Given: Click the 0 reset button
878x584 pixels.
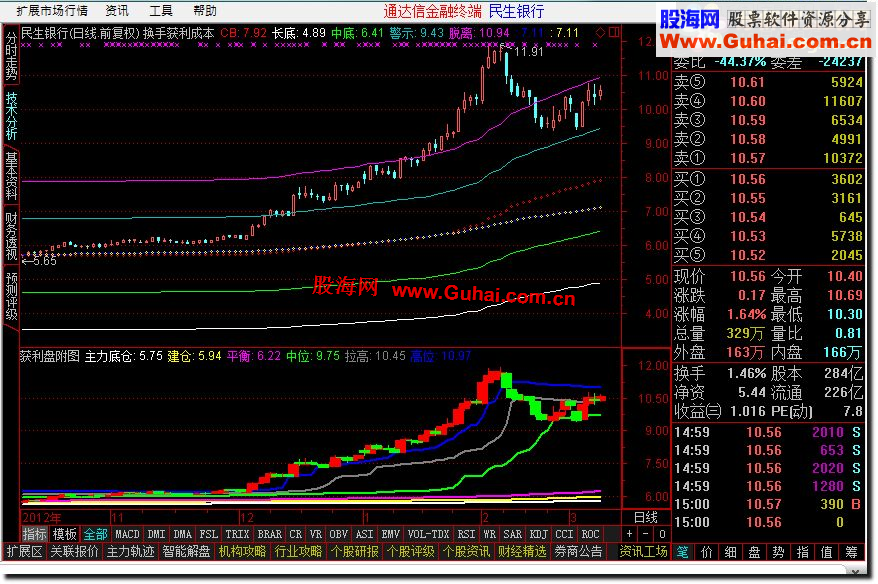Looking at the screenshot, I should pos(662,534).
